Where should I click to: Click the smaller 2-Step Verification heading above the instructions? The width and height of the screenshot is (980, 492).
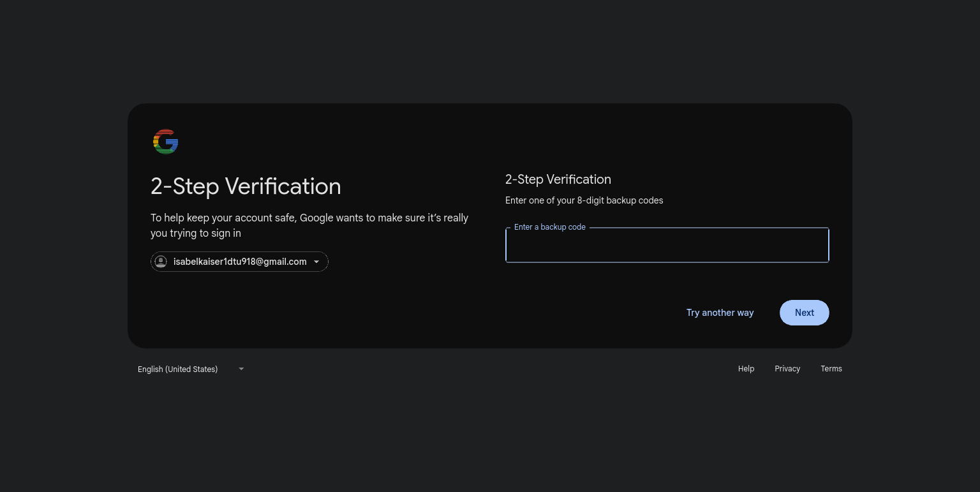(x=558, y=179)
